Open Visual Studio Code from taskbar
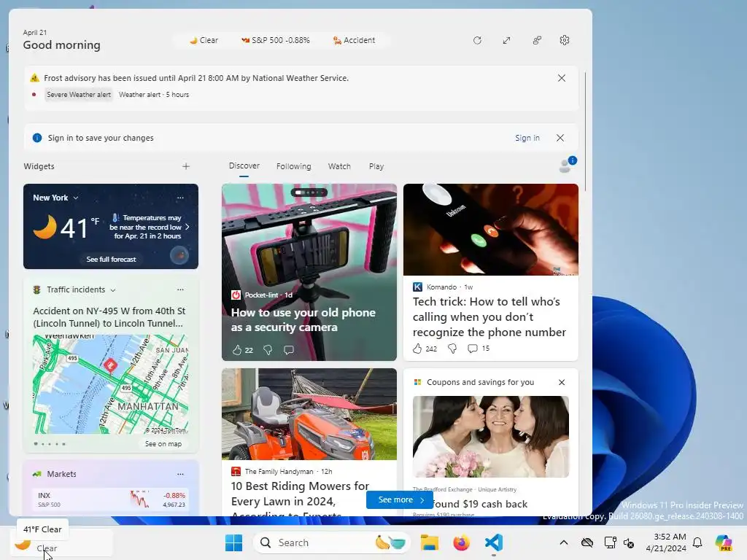Viewport: 747px width, 560px height. point(494,542)
